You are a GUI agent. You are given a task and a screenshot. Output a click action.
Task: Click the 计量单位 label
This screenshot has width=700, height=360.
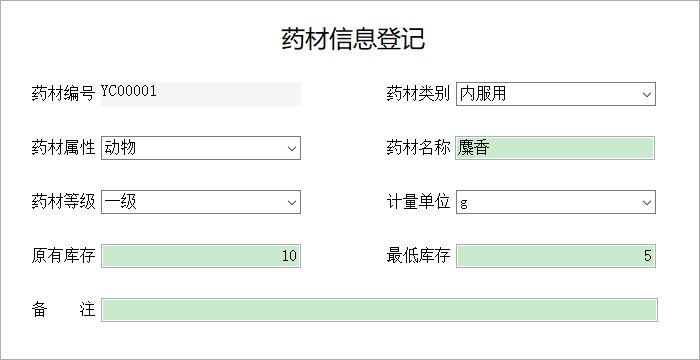pos(418,202)
